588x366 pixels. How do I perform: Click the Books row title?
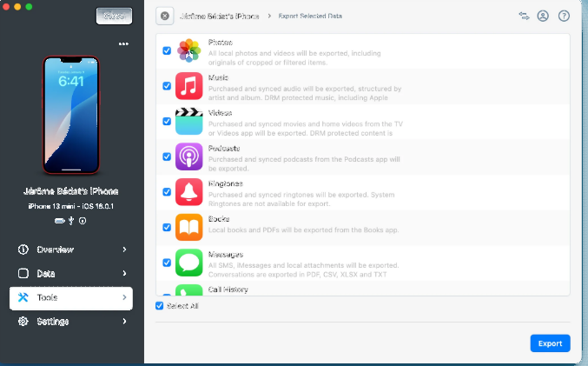click(219, 218)
